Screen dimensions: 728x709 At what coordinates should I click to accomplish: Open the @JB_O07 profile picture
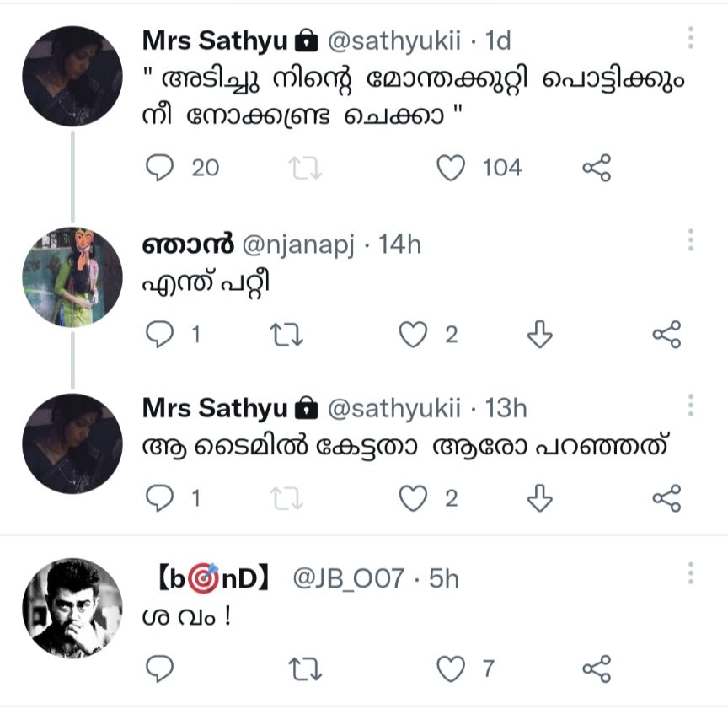click(72, 607)
